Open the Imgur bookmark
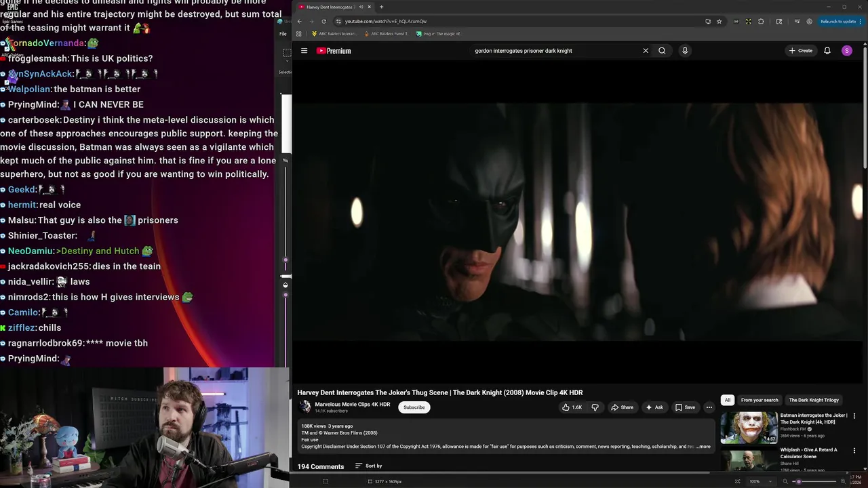 439,33
